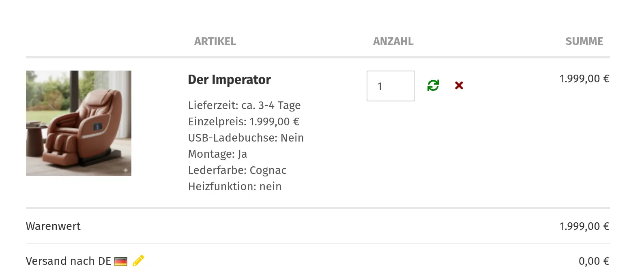Screen dimensions: 644x275
Task: Click the green refresh quantity icon
Action: 433,86
